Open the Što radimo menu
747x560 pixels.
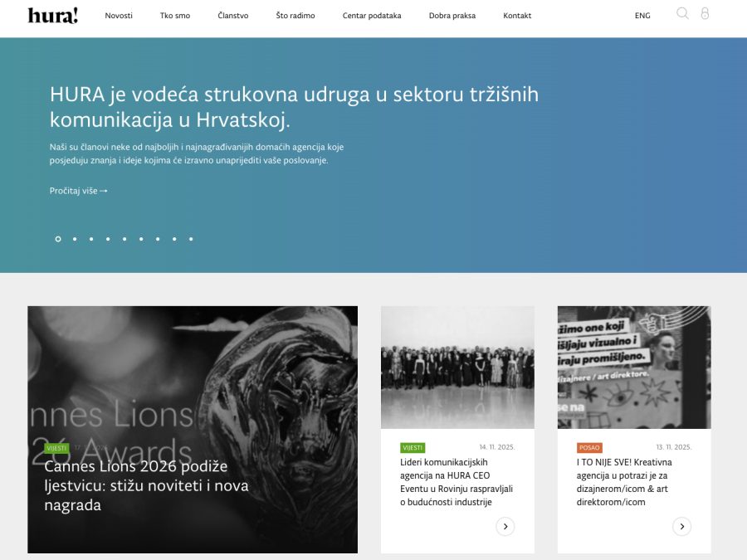295,16
